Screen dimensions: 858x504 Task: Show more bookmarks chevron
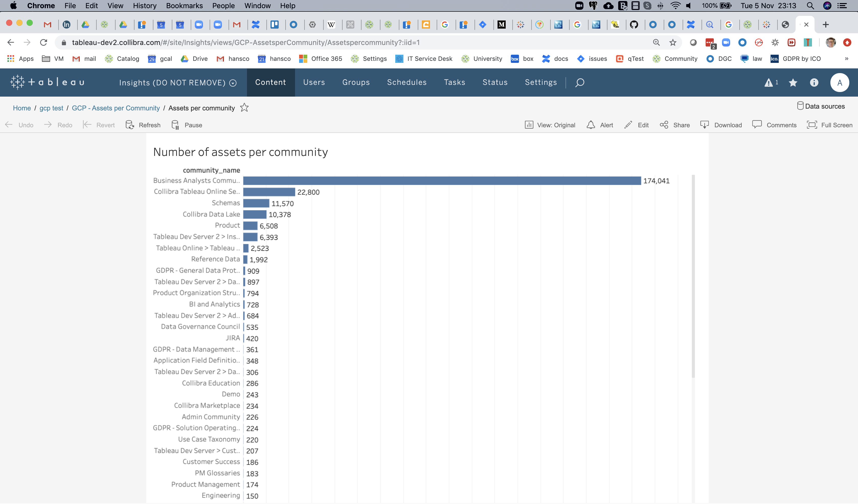(x=846, y=59)
